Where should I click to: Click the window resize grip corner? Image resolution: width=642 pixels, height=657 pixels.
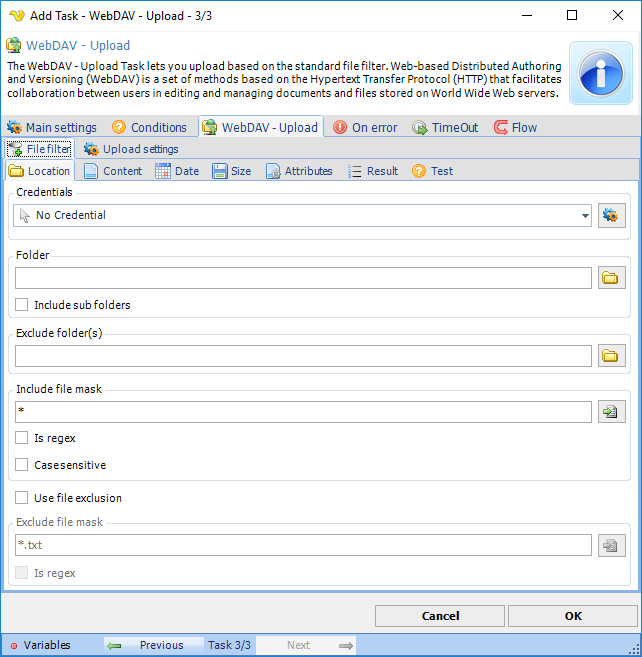[x=635, y=650]
